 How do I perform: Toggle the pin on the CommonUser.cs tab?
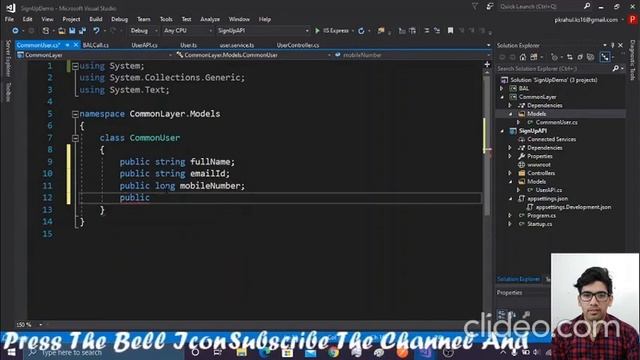coord(68,45)
